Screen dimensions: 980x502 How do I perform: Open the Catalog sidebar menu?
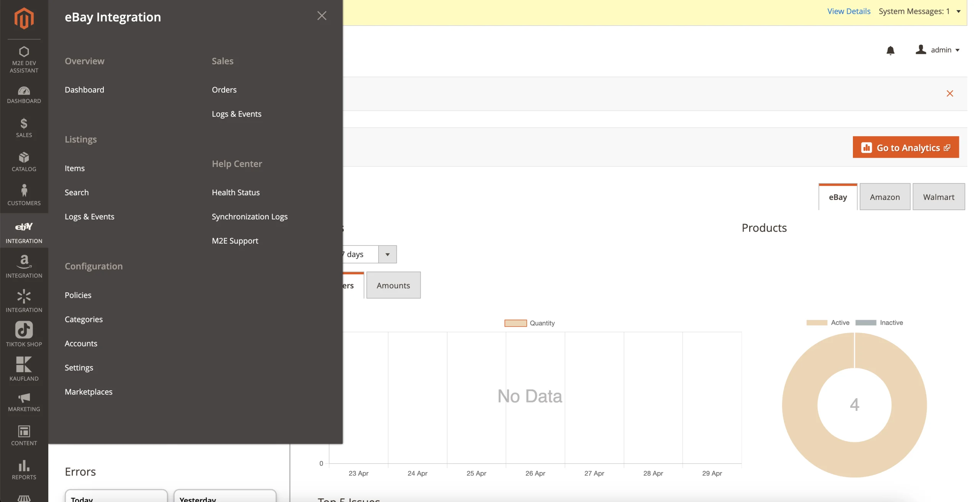[x=24, y=162]
